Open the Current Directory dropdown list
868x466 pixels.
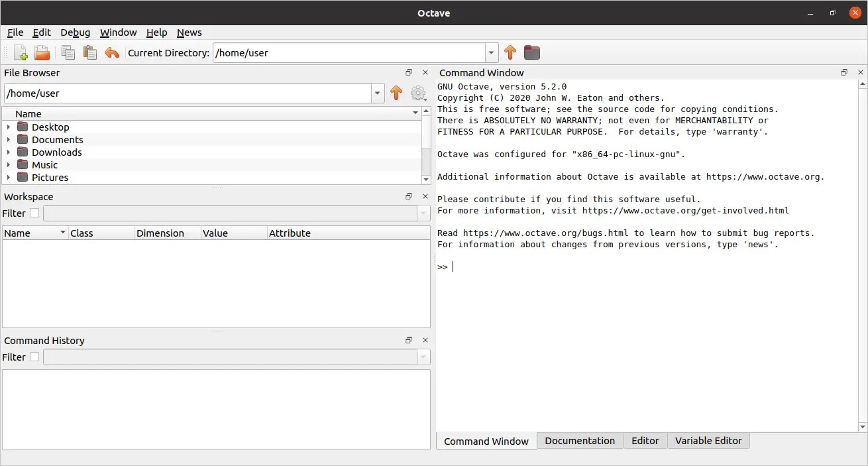[x=491, y=52]
